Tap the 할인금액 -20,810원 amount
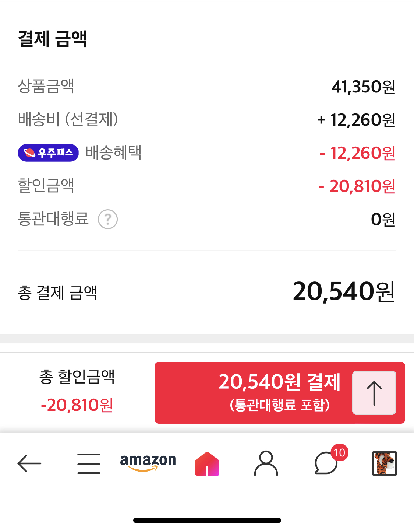The image size is (414, 532). pyautogui.click(x=357, y=186)
